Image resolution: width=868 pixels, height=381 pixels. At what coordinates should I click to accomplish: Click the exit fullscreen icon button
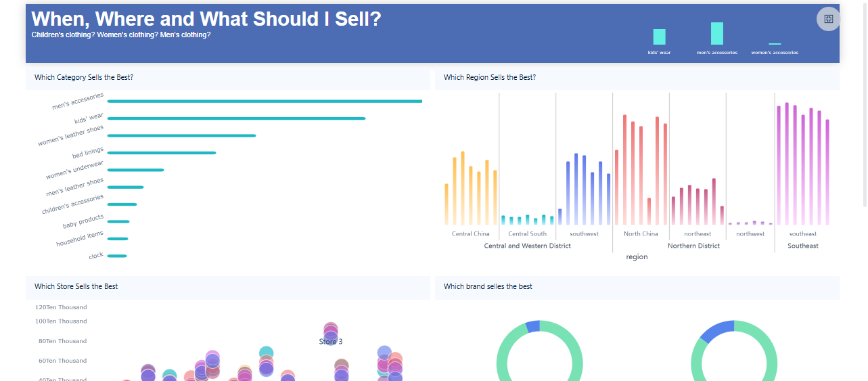(828, 19)
